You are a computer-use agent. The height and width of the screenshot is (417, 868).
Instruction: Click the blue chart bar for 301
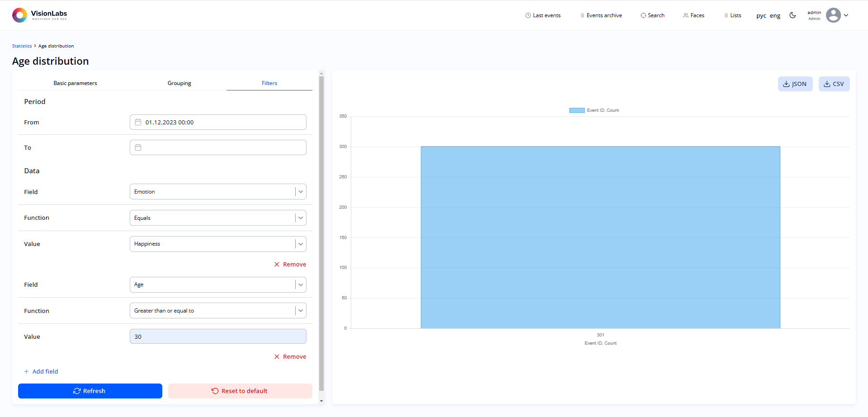tap(600, 237)
